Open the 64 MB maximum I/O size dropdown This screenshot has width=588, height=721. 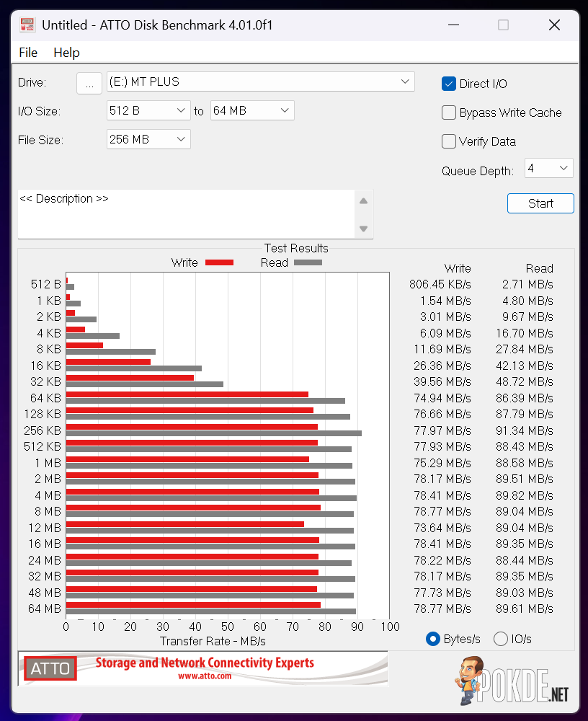[252, 110]
